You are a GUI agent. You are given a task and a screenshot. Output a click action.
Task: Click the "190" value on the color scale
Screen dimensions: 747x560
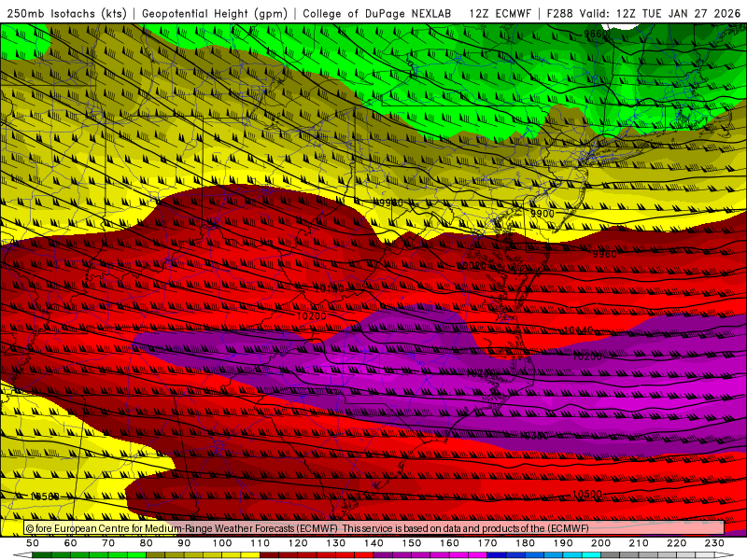pos(563,543)
